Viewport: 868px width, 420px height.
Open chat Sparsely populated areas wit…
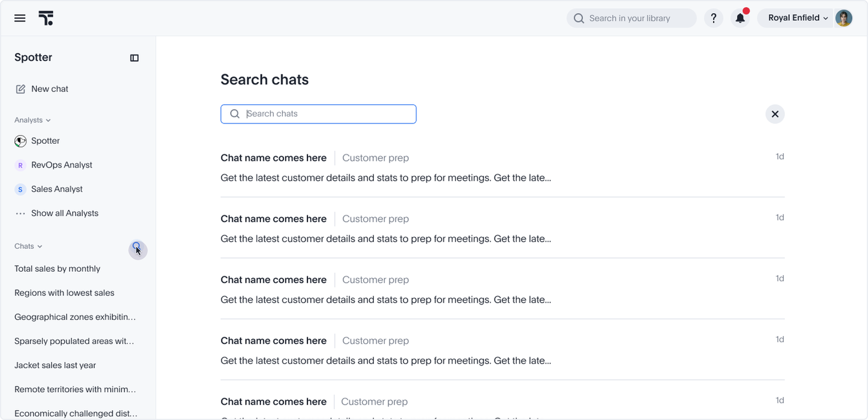(74, 342)
